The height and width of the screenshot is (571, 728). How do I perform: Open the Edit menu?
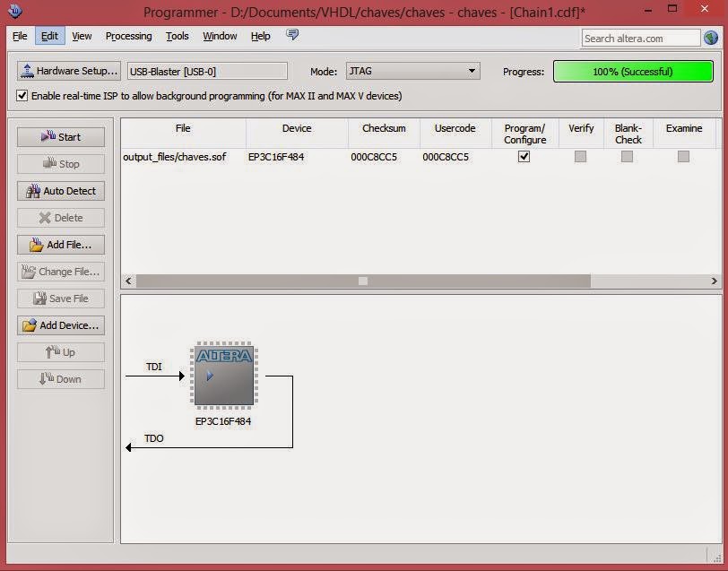(x=49, y=36)
